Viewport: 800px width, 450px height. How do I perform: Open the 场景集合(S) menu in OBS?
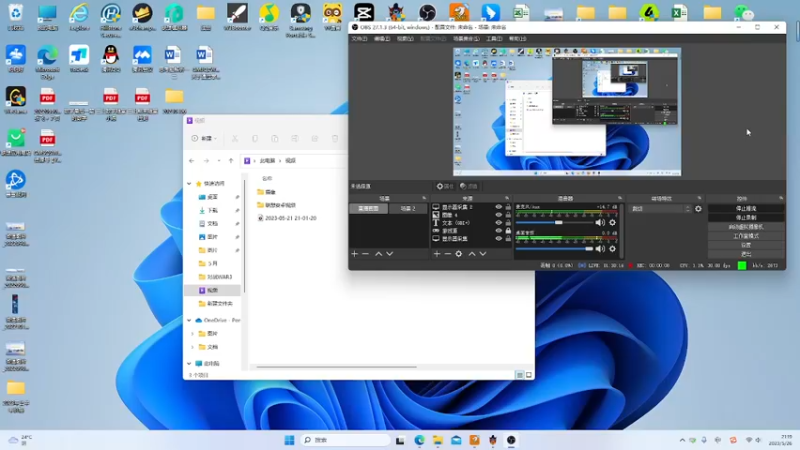466,39
